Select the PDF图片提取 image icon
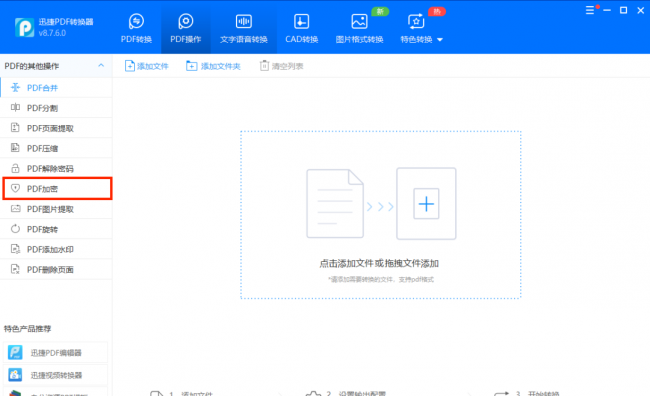This screenshot has width=650, height=396. (15, 209)
